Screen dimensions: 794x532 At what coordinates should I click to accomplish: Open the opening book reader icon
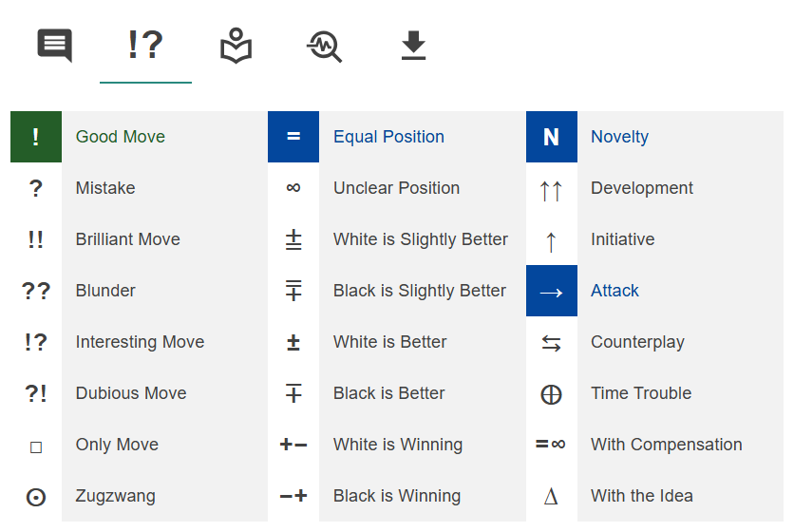pos(236,45)
